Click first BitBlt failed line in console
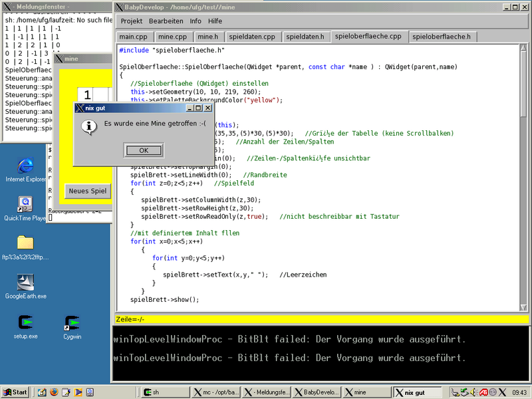The height and width of the screenshot is (399, 532). [289, 339]
